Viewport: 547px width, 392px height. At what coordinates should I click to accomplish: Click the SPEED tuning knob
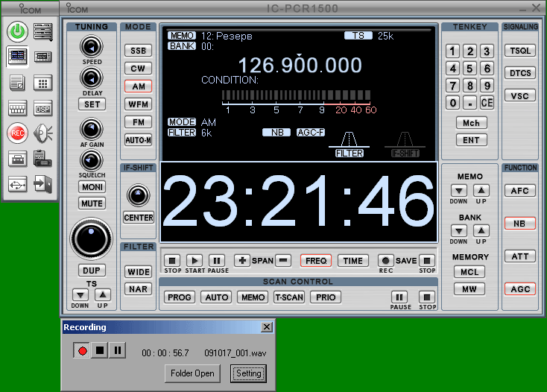pyautogui.click(x=92, y=46)
